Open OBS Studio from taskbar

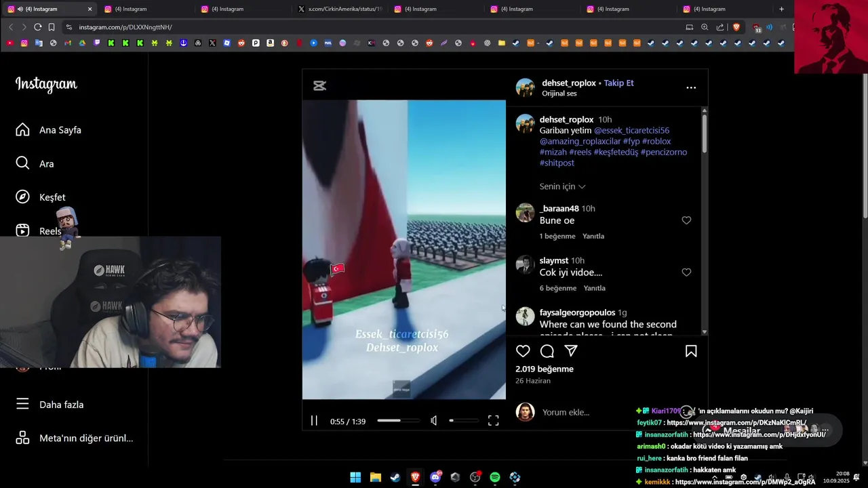tap(475, 477)
